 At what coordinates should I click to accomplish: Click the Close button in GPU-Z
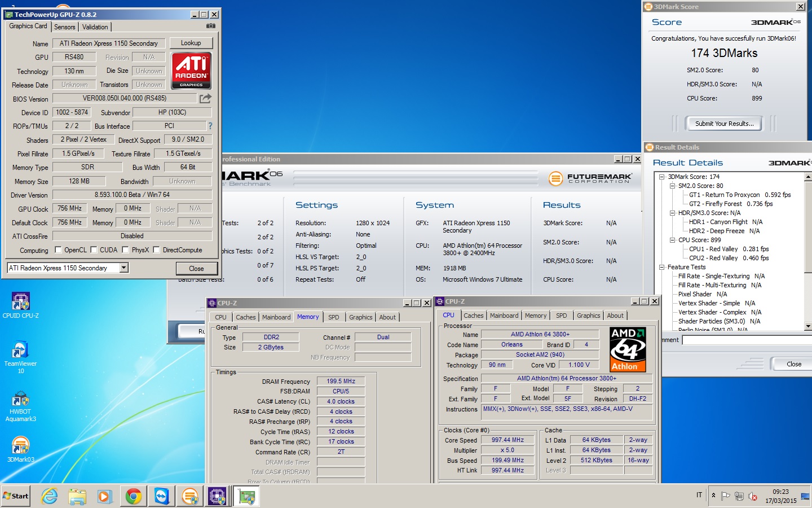tap(196, 269)
